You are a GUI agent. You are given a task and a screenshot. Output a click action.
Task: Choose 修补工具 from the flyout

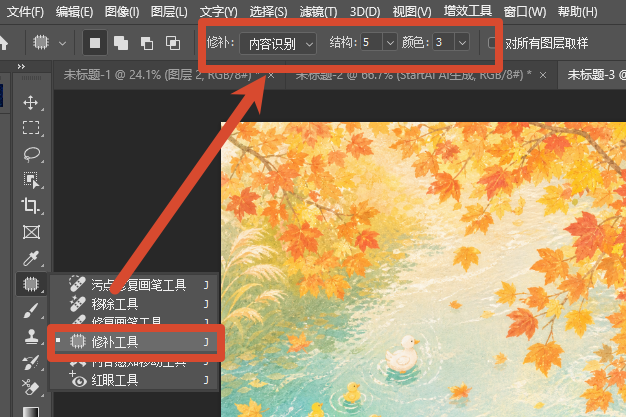click(136, 342)
